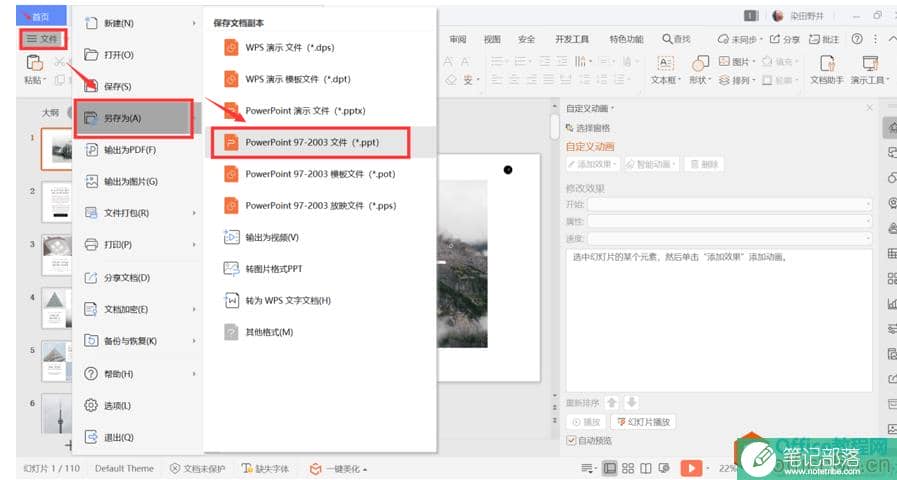Screen dimensions: 897x480
Task: Choose PowerPoint 97-2003 放映文件 (*.pps)
Action: 320,205
